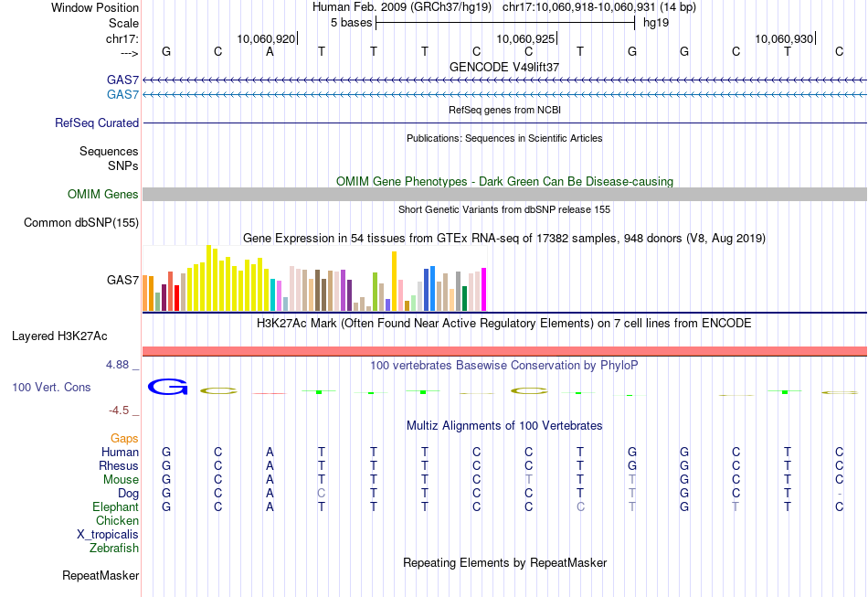This screenshot has width=868, height=597.
Task: Click the tallest yellow GTEx expression bar
Action: (208, 278)
